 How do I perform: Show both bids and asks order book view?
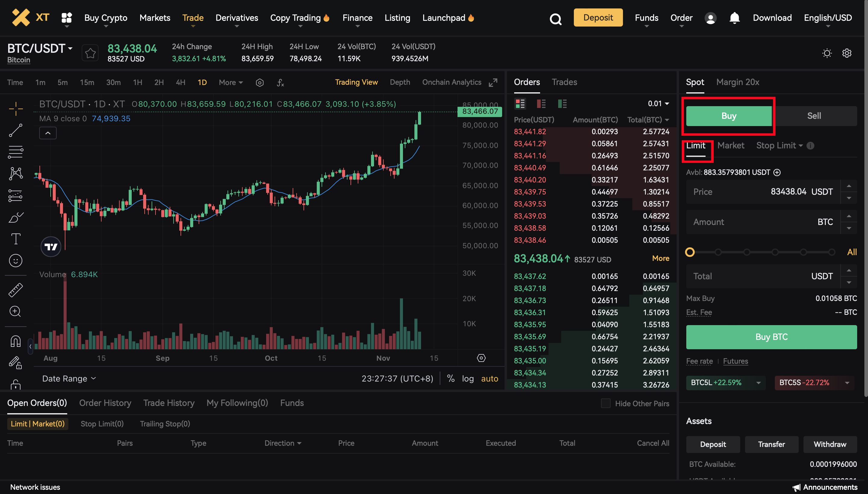pyautogui.click(x=520, y=103)
